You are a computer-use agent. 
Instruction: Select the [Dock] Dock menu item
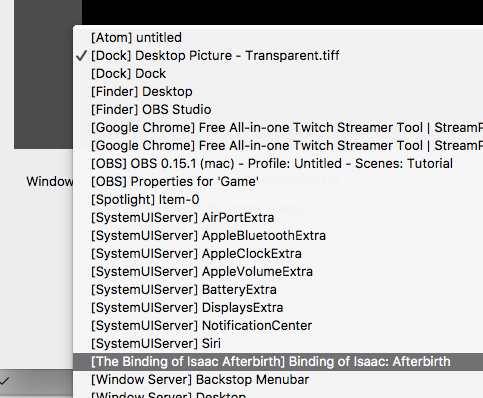coord(278,73)
